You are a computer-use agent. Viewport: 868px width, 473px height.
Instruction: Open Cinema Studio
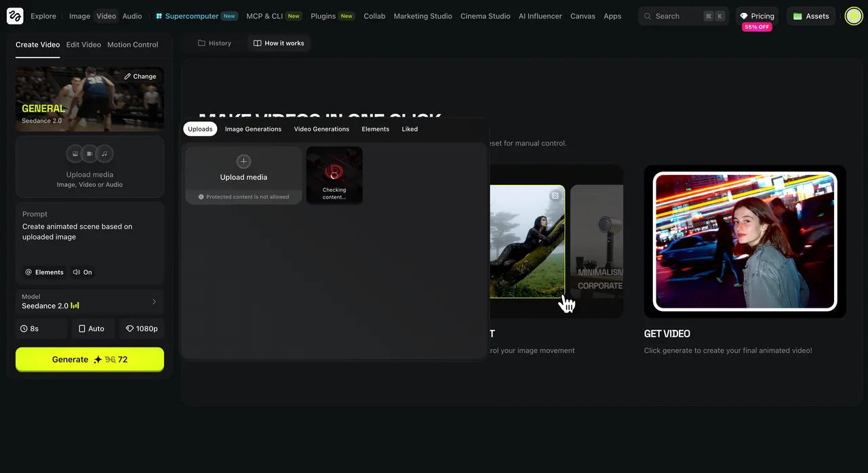[486, 16]
